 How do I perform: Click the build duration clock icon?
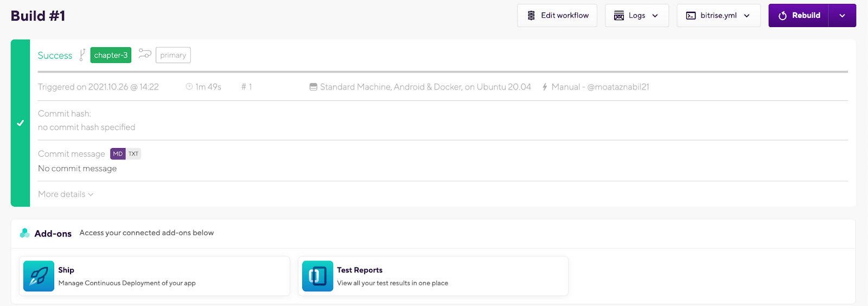[x=189, y=87]
